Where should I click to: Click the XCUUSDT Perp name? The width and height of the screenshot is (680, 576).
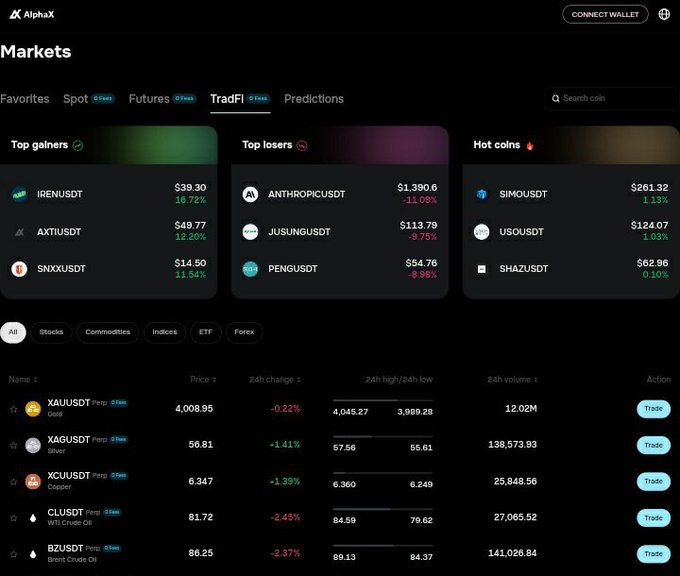click(78, 476)
